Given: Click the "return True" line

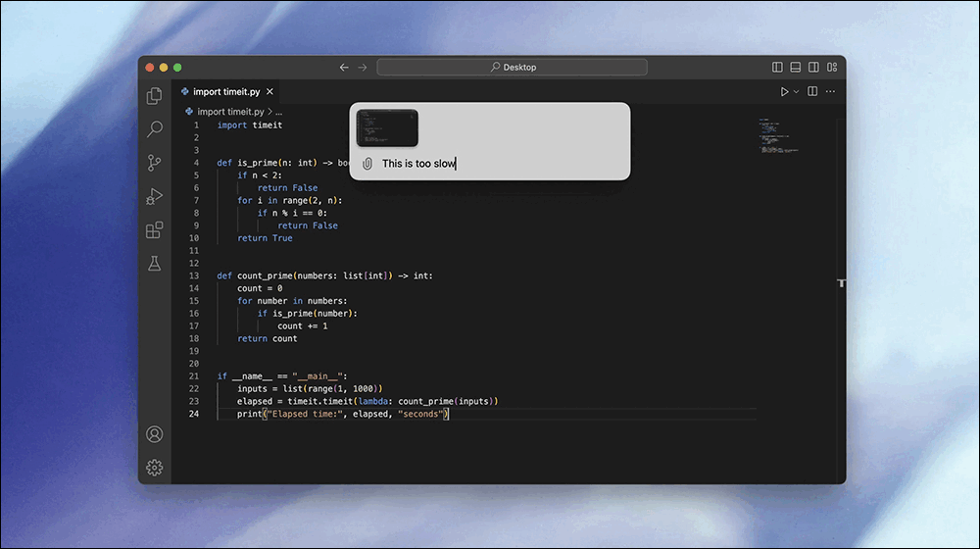Looking at the screenshot, I should coord(265,238).
